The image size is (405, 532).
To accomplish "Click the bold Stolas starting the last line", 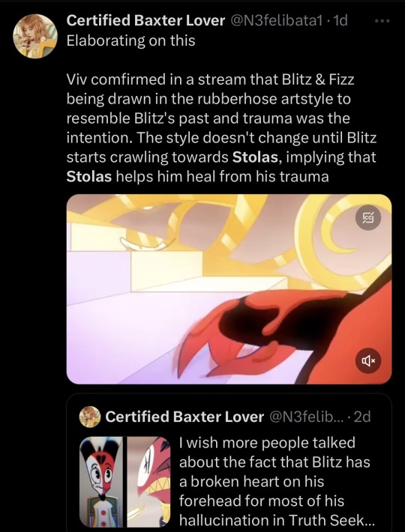I will click(89, 177).
